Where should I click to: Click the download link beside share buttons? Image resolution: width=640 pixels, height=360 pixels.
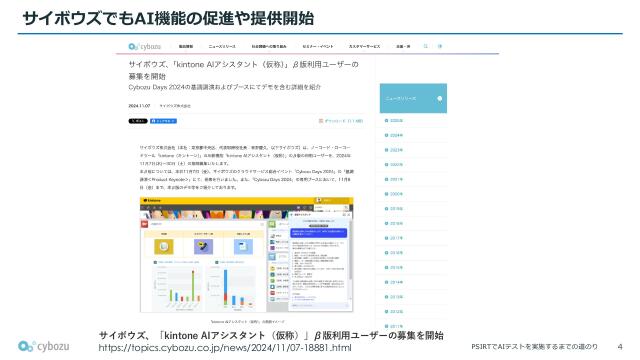341,121
